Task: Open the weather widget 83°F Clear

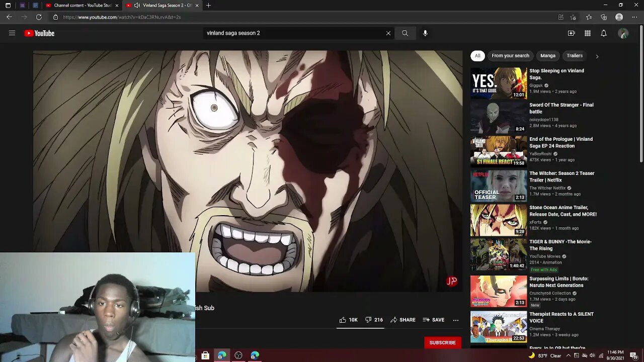Action: tap(544, 355)
